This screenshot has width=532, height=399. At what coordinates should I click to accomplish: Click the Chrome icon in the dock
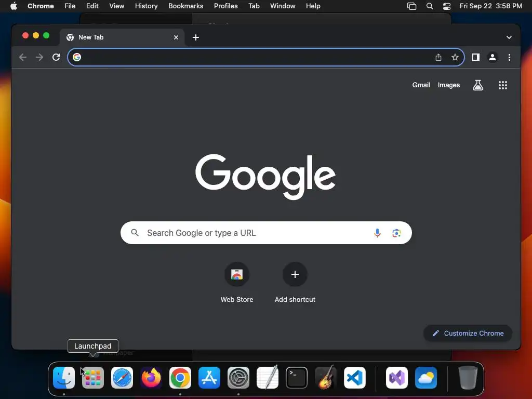tap(180, 378)
